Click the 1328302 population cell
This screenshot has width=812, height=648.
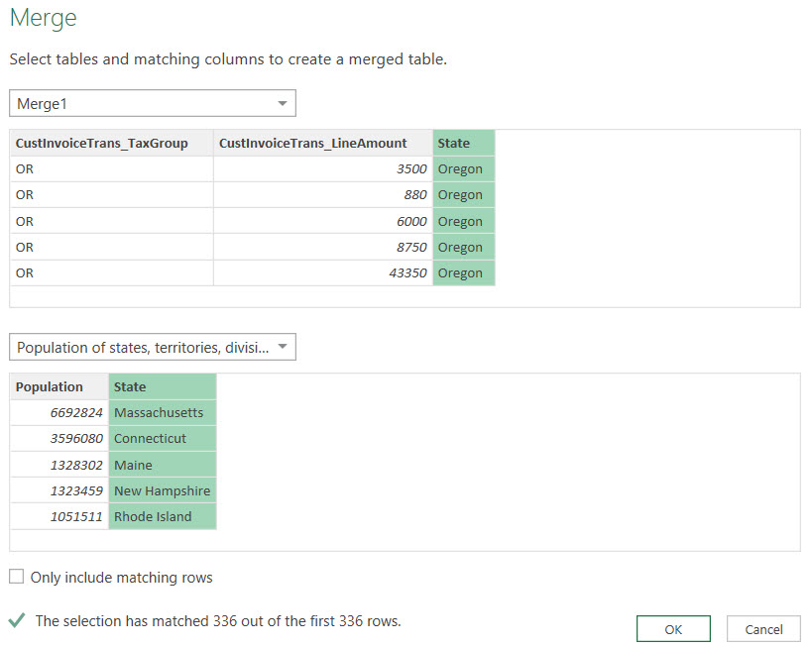[x=58, y=465]
